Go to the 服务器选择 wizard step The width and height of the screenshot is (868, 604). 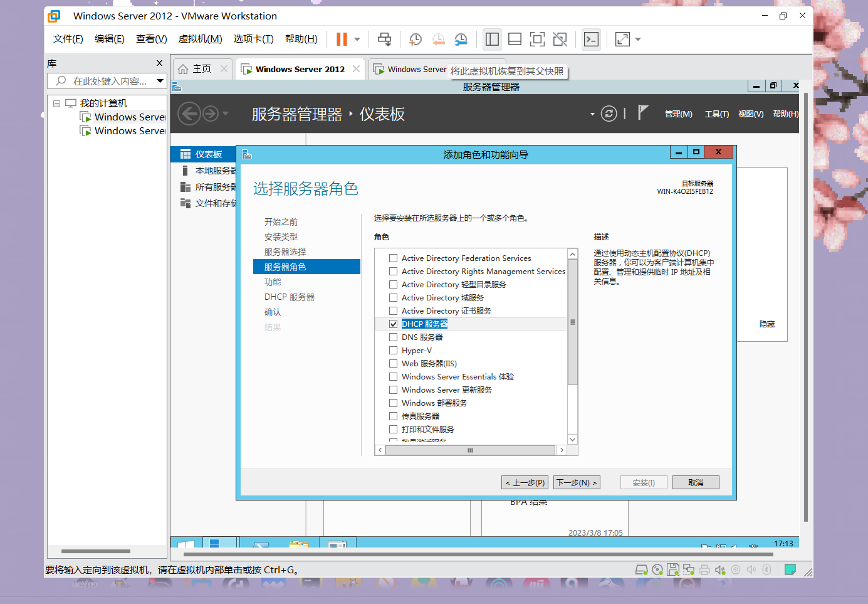pyautogui.click(x=285, y=252)
